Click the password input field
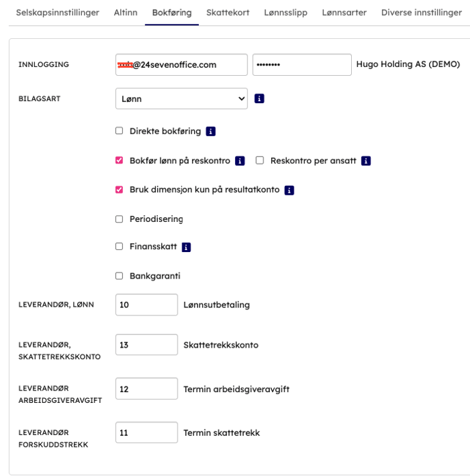Image resolution: width=470 pixels, height=476 pixels. (301, 65)
